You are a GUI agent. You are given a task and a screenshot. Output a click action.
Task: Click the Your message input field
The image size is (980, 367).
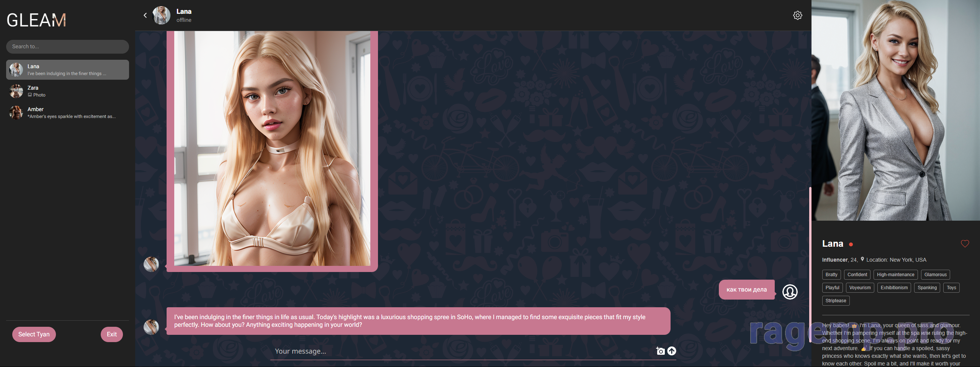pos(460,351)
